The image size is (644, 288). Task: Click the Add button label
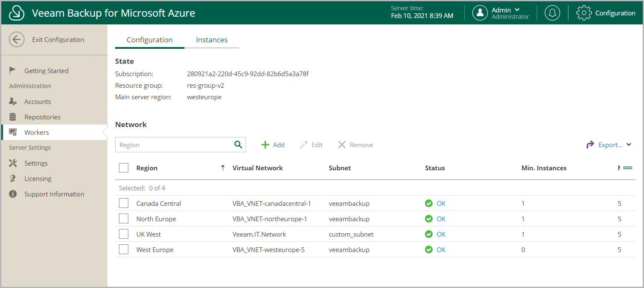(x=279, y=145)
